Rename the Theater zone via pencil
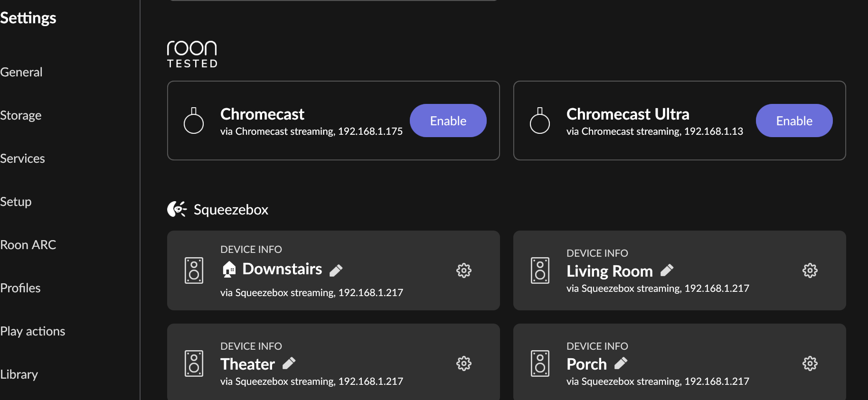The width and height of the screenshot is (868, 400). [x=289, y=363]
